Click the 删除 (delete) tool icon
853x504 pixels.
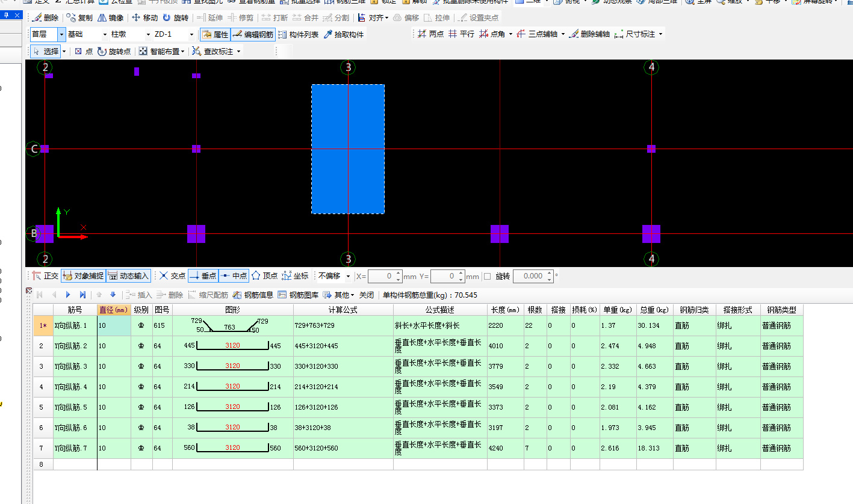(45, 18)
